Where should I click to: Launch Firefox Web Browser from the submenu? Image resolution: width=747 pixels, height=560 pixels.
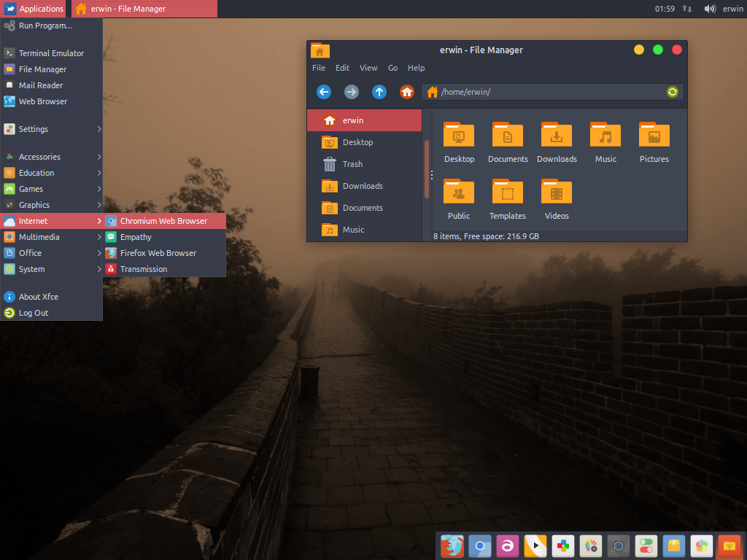coord(165,253)
